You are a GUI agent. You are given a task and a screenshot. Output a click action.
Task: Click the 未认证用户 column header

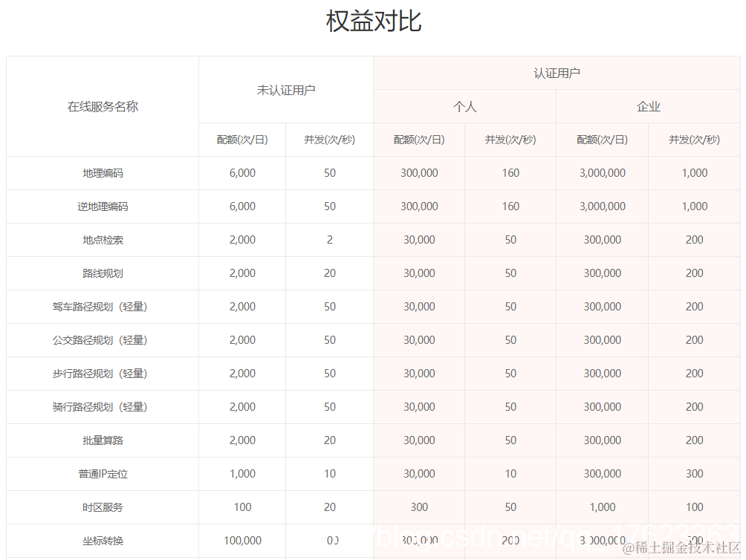tap(285, 88)
